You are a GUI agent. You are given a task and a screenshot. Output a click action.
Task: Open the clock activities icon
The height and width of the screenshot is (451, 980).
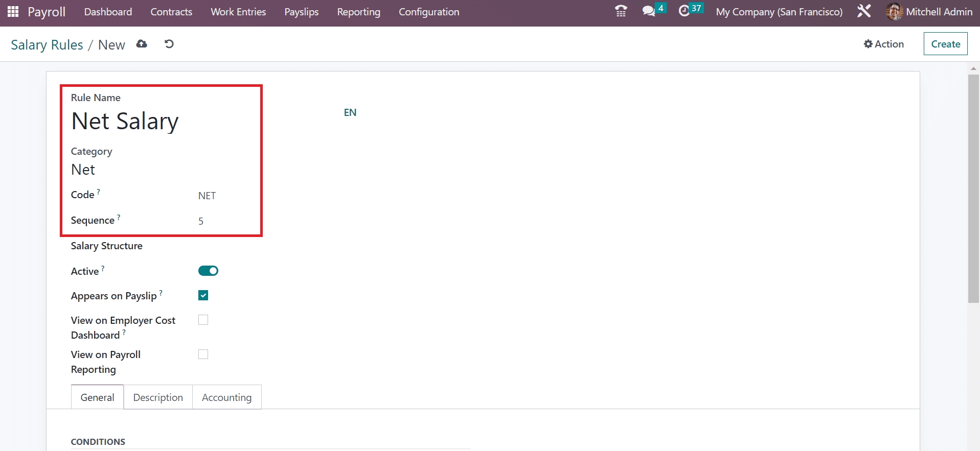[684, 11]
